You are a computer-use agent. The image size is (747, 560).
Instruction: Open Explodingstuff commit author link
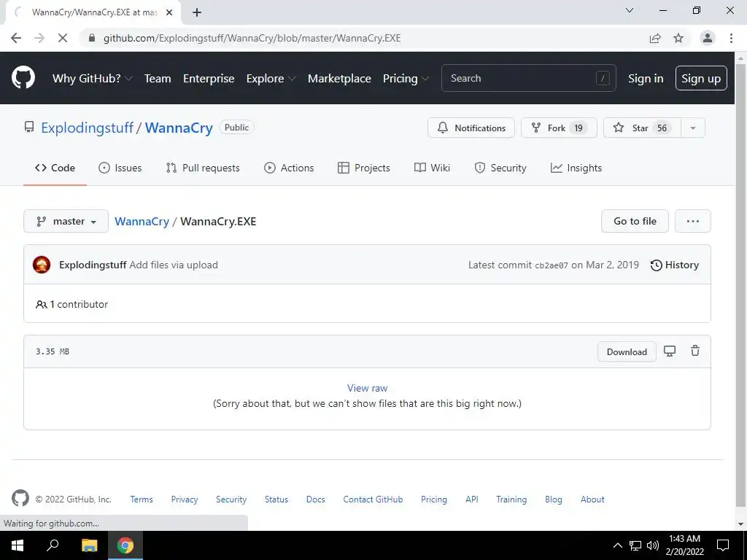click(93, 265)
